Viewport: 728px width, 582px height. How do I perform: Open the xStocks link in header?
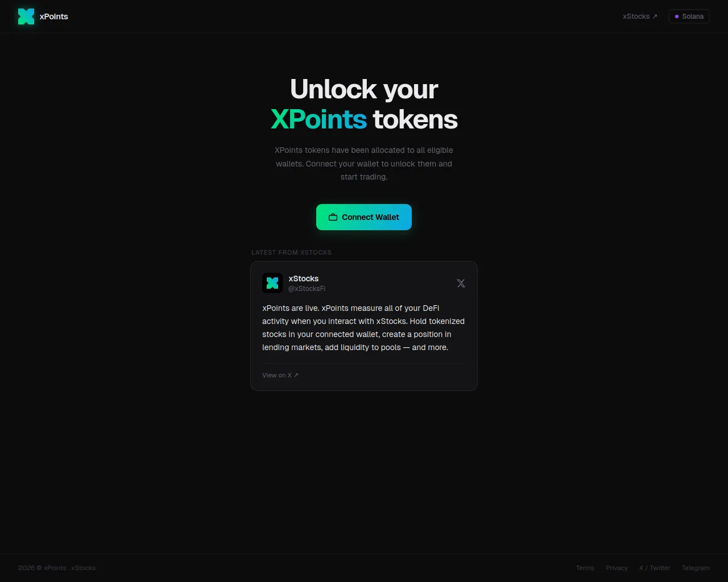point(640,16)
